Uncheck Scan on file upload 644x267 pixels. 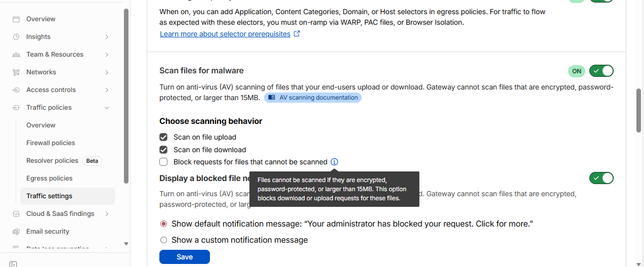(163, 137)
